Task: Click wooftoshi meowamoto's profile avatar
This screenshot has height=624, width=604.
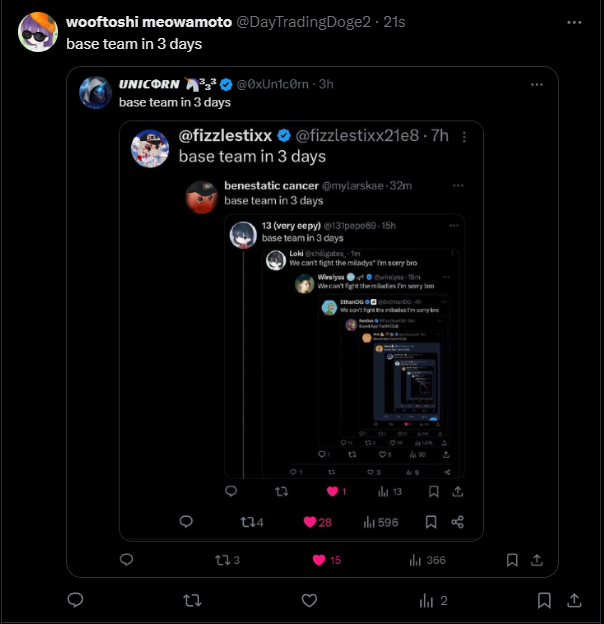Action: tap(38, 32)
